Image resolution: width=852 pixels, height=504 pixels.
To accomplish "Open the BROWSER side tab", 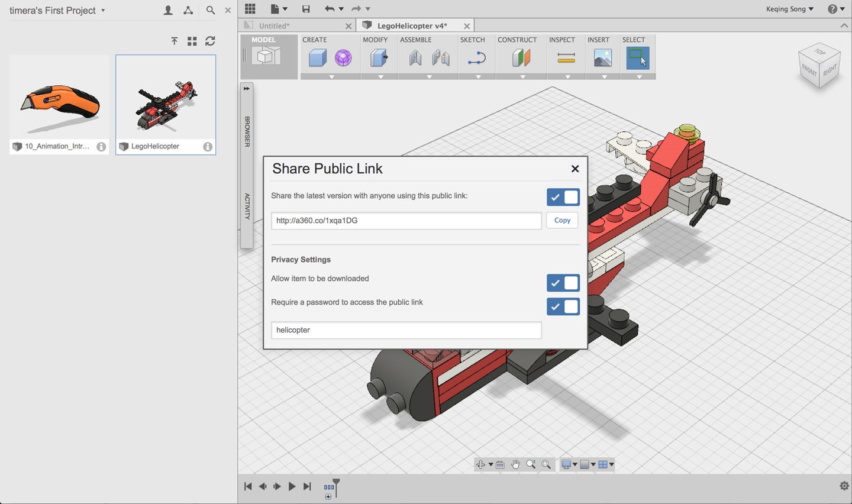I will click(x=247, y=131).
